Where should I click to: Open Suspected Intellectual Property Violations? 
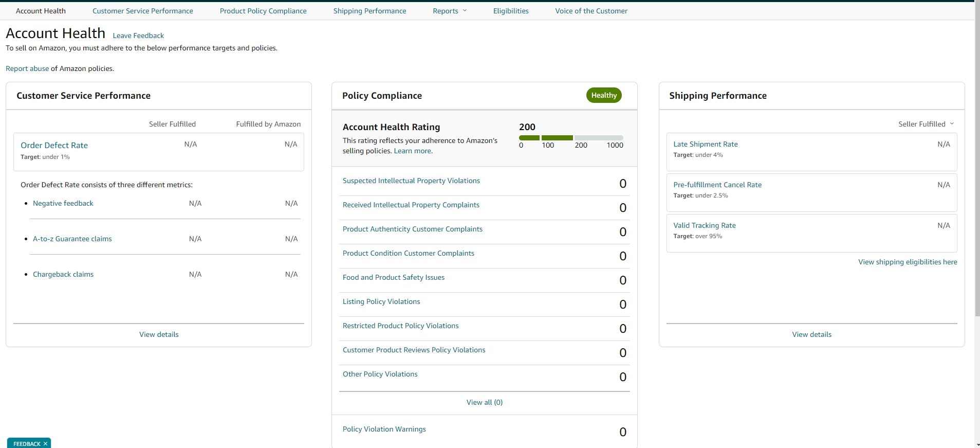tap(411, 181)
